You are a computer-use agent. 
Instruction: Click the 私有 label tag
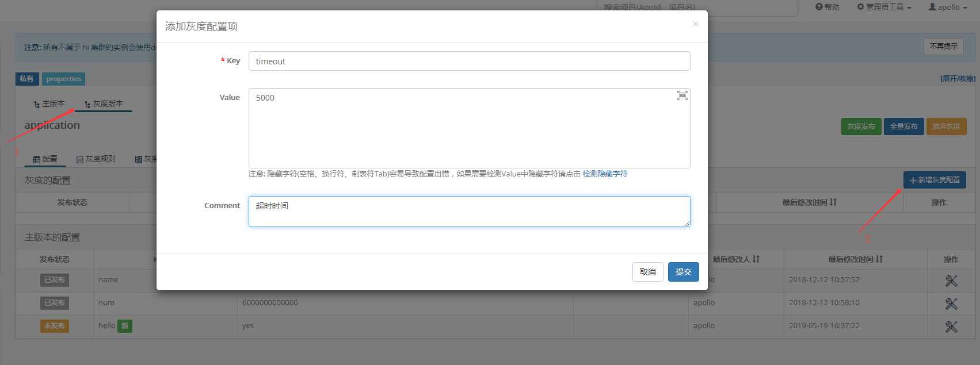(x=26, y=79)
